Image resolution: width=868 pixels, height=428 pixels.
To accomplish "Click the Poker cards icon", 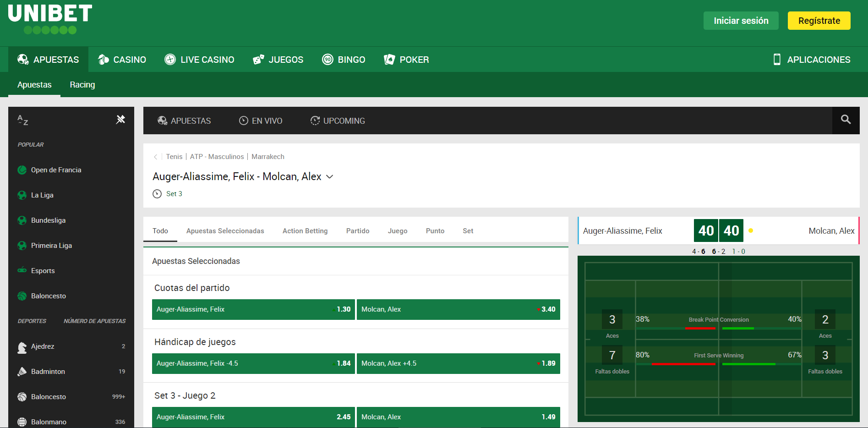I will [x=389, y=60].
